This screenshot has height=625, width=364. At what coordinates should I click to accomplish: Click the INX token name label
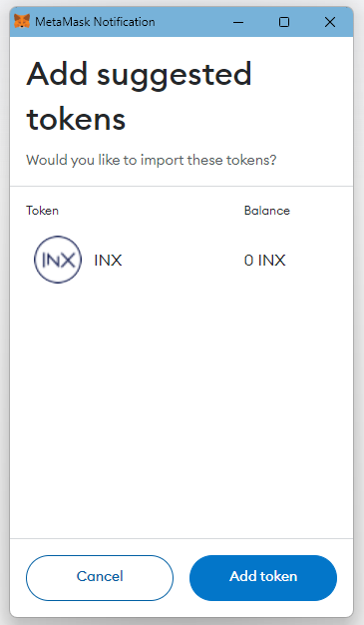pos(108,261)
